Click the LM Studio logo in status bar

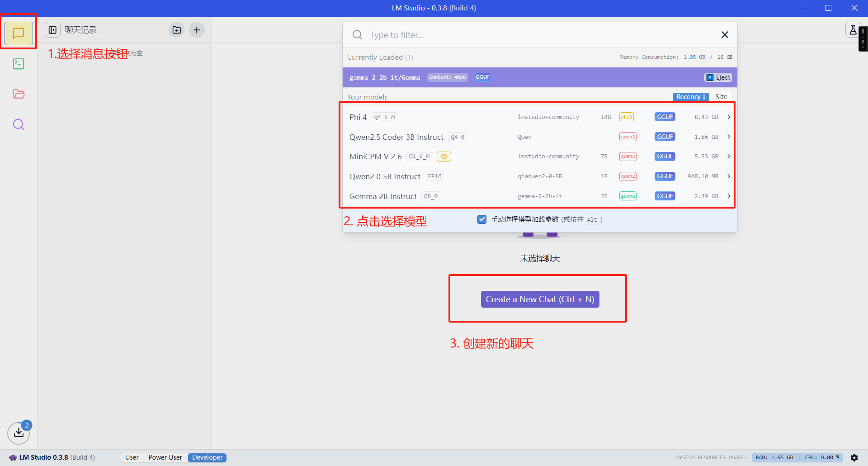[13, 457]
